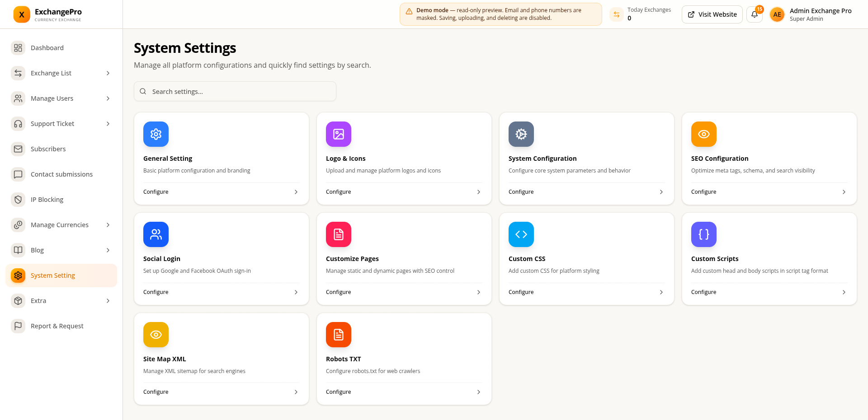868x420 pixels.
Task: Click the demo mode warning banner
Action: [x=500, y=14]
